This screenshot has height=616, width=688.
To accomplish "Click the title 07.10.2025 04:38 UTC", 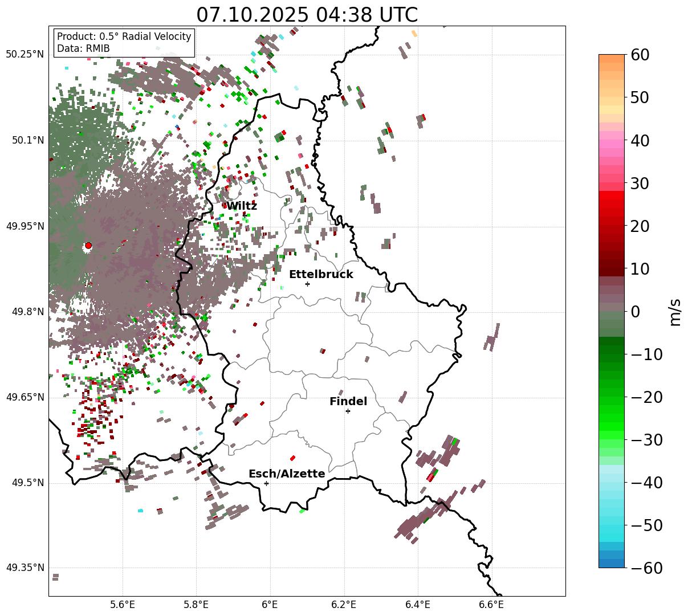I will tap(307, 14).
